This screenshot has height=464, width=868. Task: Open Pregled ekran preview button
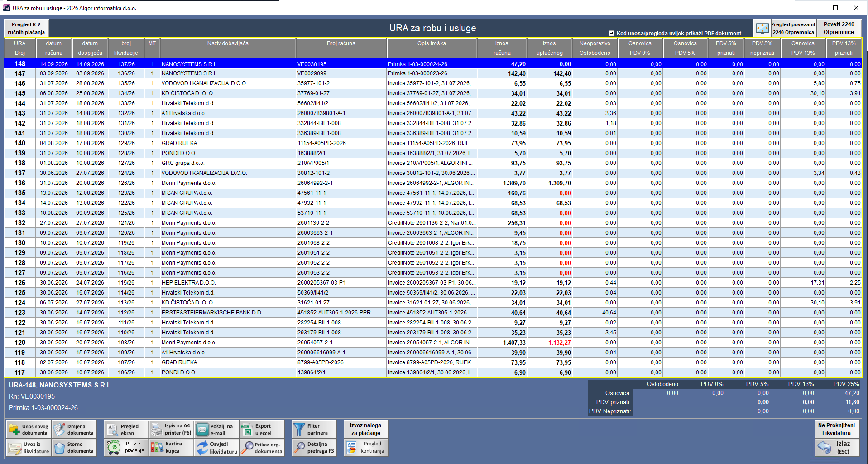pos(126,429)
